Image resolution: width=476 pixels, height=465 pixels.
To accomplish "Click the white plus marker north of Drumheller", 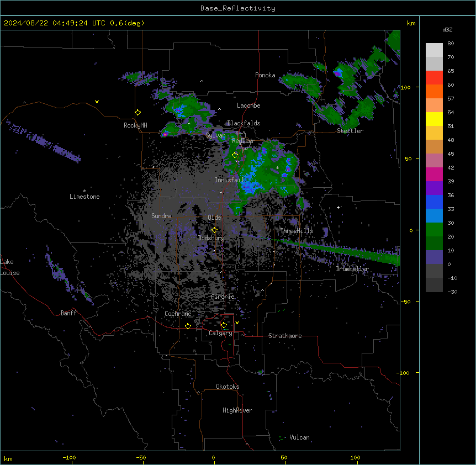I will [338, 207].
